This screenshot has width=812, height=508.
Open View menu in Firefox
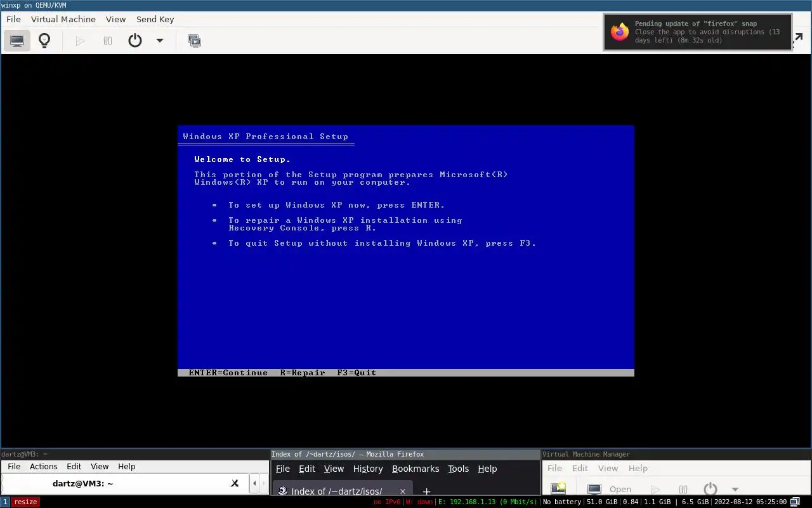(x=334, y=469)
